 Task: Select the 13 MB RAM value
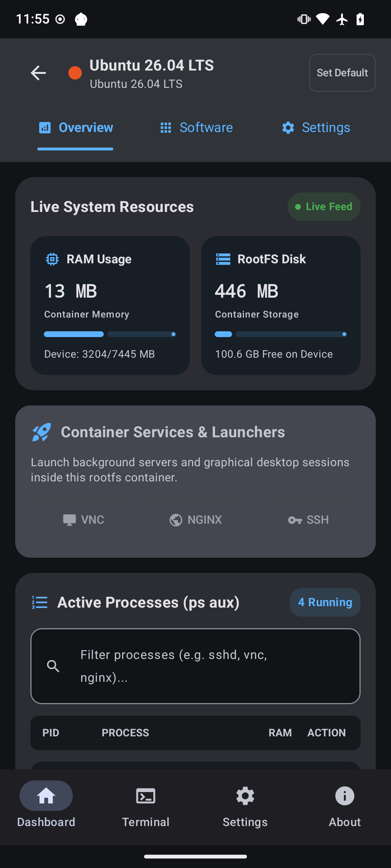pos(71,291)
